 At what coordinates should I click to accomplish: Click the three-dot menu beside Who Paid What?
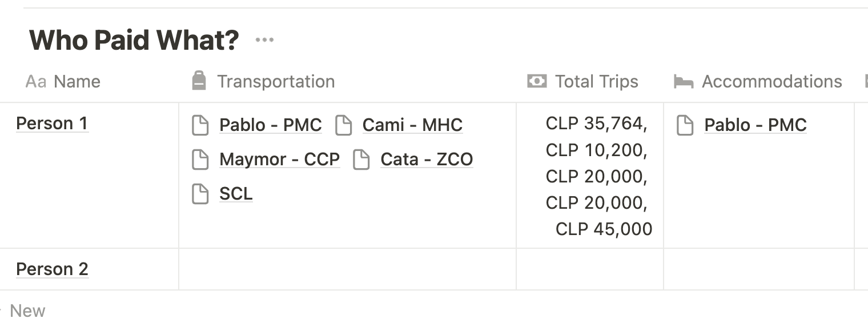click(264, 40)
